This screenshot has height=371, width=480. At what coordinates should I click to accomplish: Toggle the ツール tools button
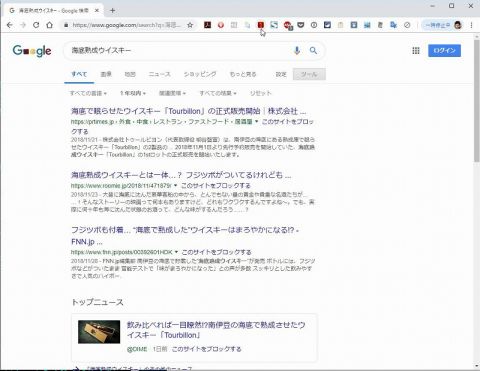coord(309,74)
